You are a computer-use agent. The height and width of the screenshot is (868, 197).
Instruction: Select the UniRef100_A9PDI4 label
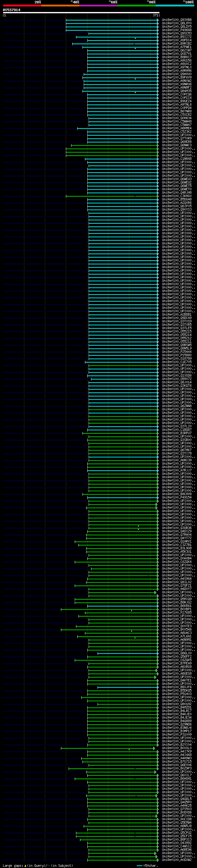[x=176, y=40]
